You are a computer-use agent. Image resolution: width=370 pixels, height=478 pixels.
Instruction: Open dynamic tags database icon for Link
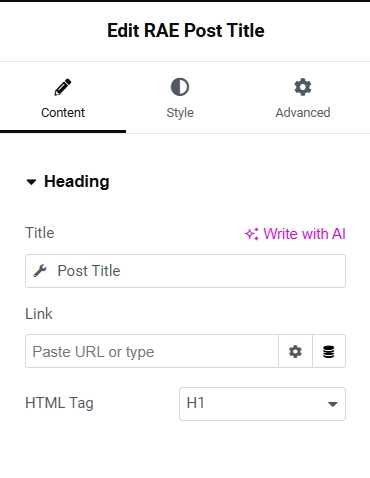click(329, 351)
